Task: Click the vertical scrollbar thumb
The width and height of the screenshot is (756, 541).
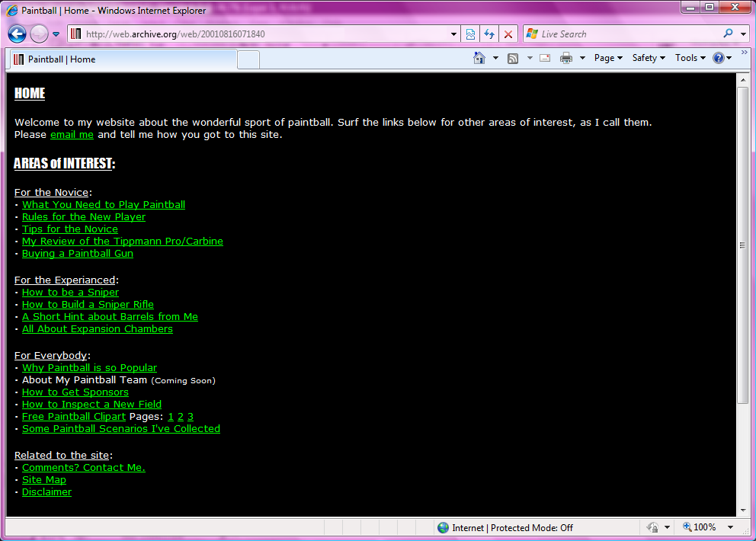Action: 743,245
